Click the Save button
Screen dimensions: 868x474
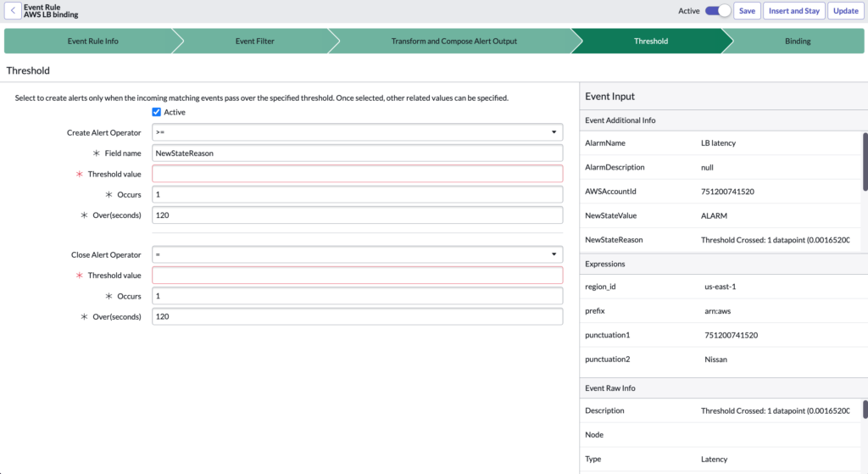click(746, 11)
